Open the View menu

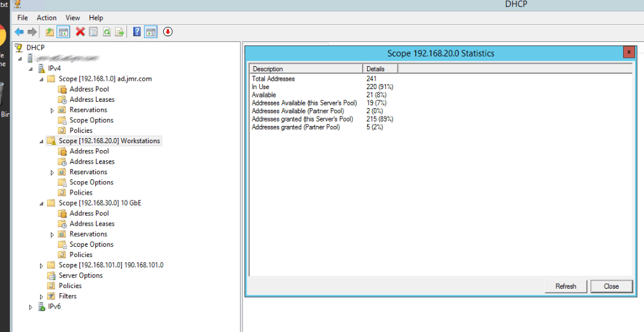click(x=72, y=18)
